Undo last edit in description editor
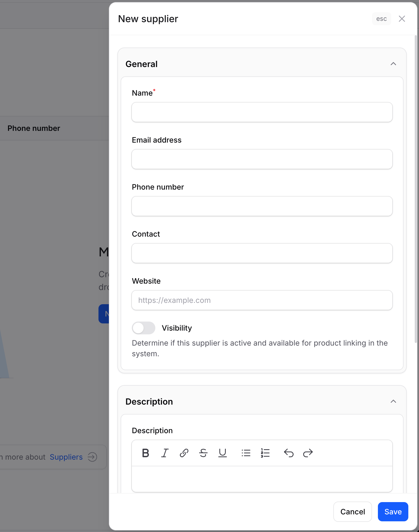 288,453
